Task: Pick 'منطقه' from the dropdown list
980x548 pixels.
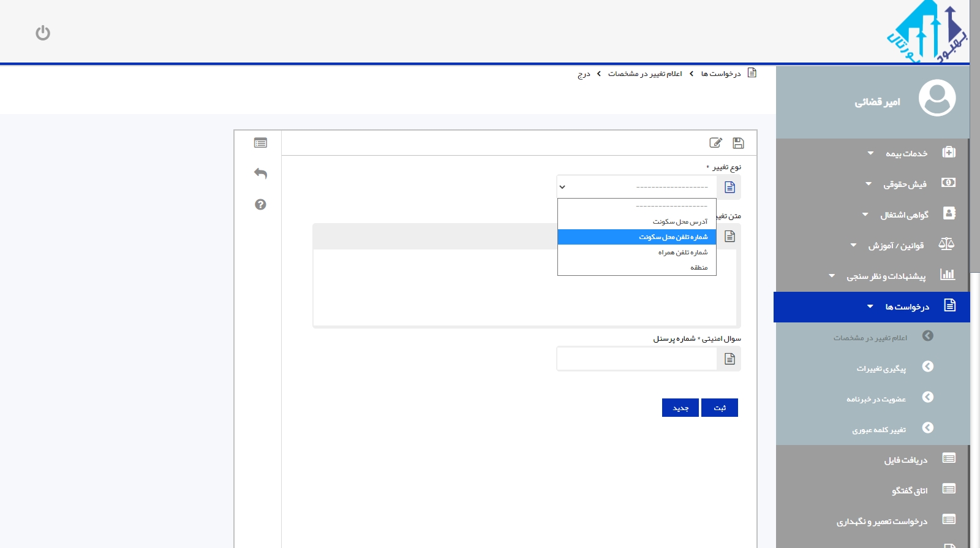Action: (x=637, y=268)
